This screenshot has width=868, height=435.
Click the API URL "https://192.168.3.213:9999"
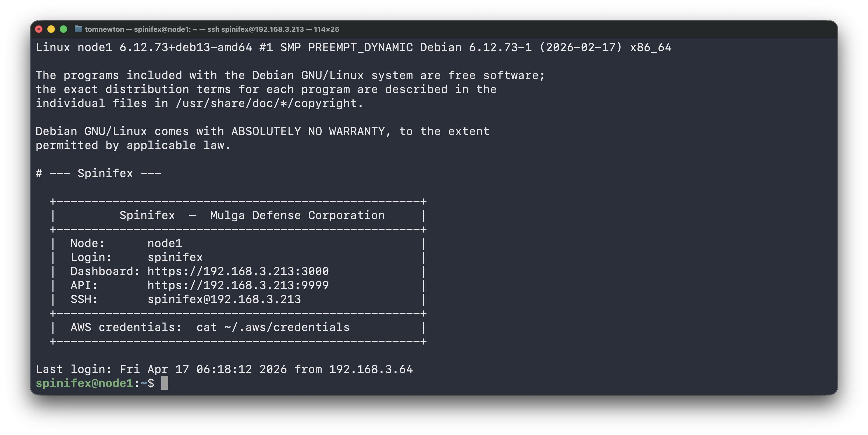(x=238, y=286)
